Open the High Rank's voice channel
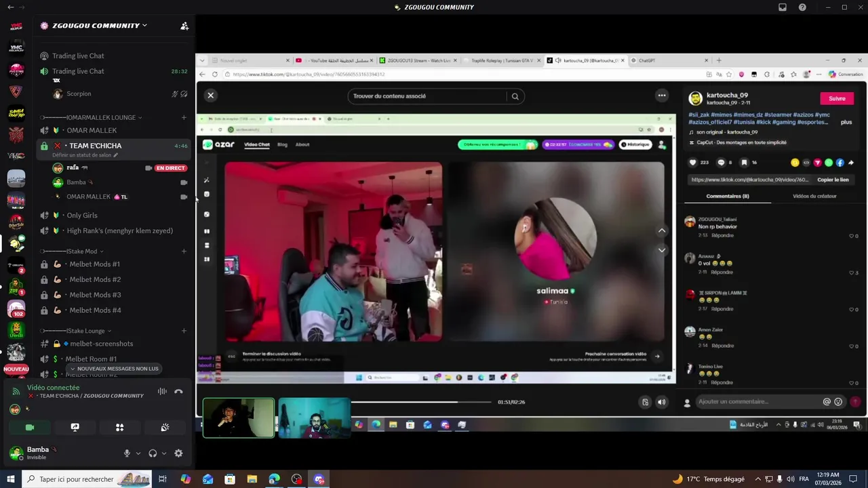868x488 pixels. point(113,230)
